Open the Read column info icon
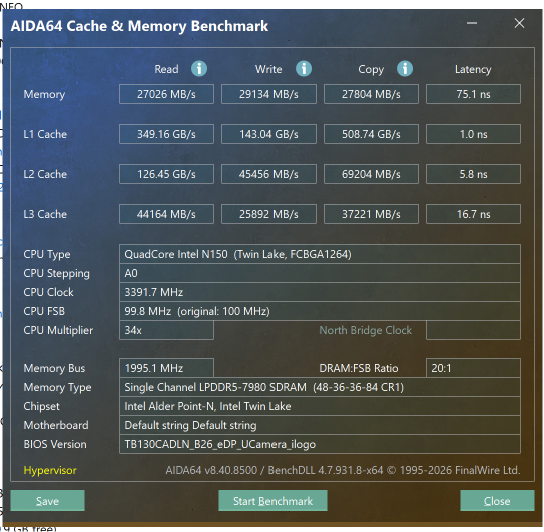544x532 pixels. tap(199, 69)
